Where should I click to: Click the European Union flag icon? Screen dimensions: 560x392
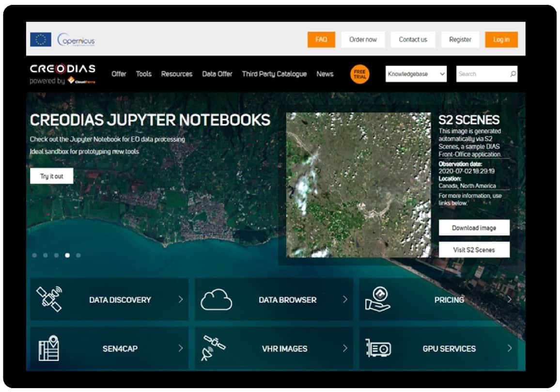[40, 39]
